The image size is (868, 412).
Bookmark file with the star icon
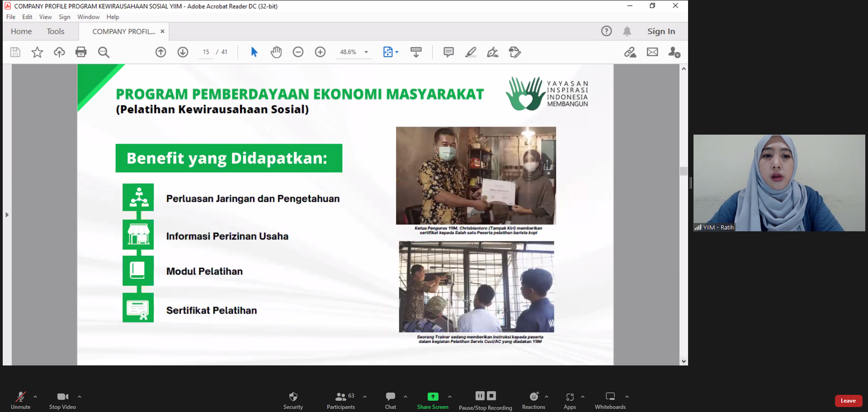tap(37, 52)
